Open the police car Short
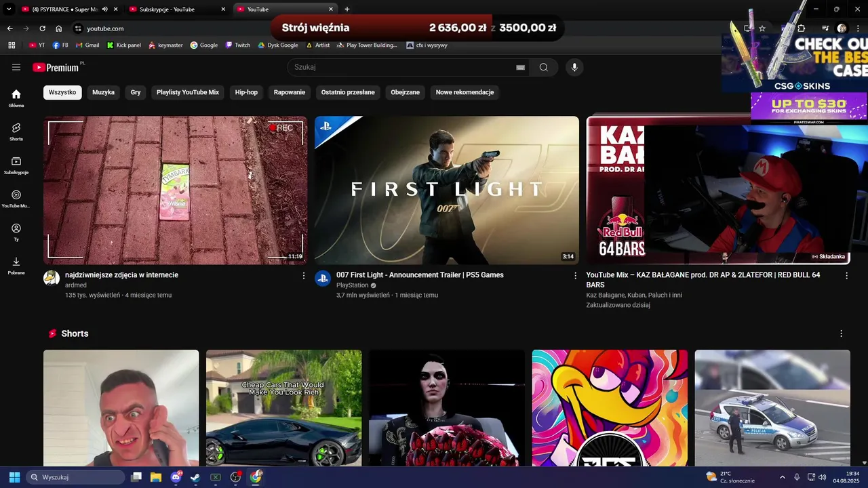This screenshot has width=868, height=488. pos(772,408)
